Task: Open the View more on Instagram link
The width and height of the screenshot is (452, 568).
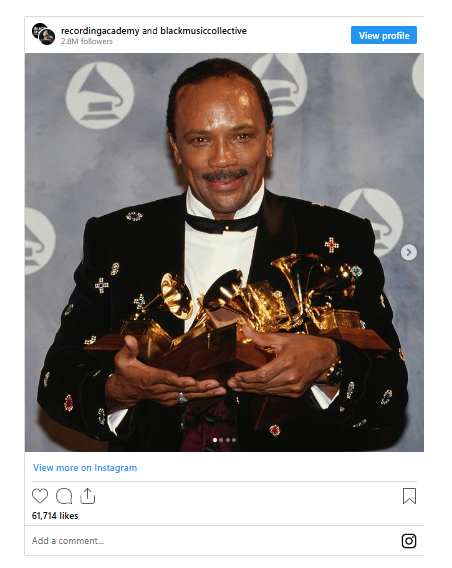Action: point(85,468)
